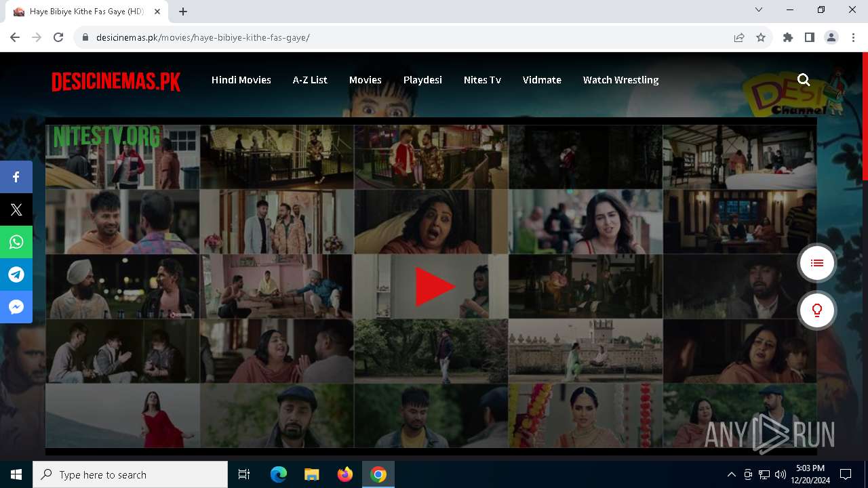Open the notification center icon
The image size is (868, 488).
(x=846, y=474)
